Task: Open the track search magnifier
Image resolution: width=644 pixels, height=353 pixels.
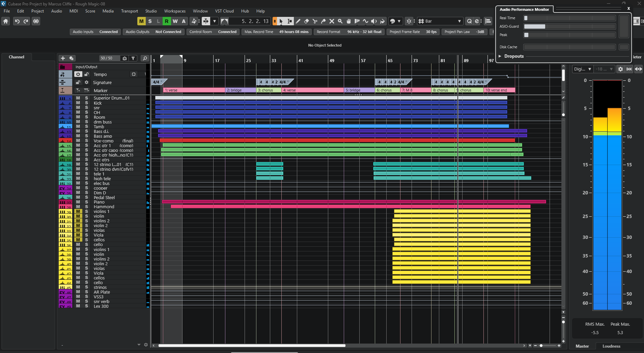Action: [x=145, y=58]
